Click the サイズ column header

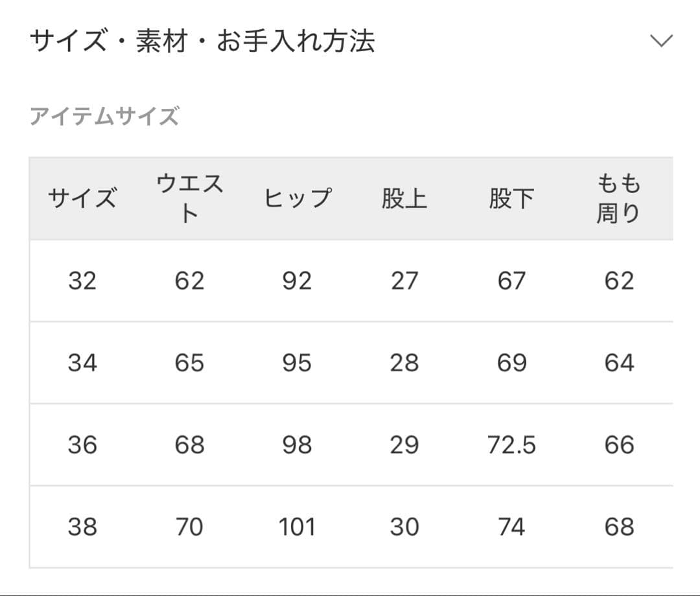tap(83, 198)
